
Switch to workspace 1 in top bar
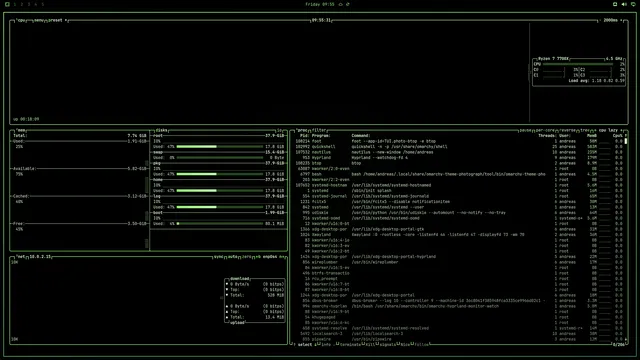coord(15,4)
